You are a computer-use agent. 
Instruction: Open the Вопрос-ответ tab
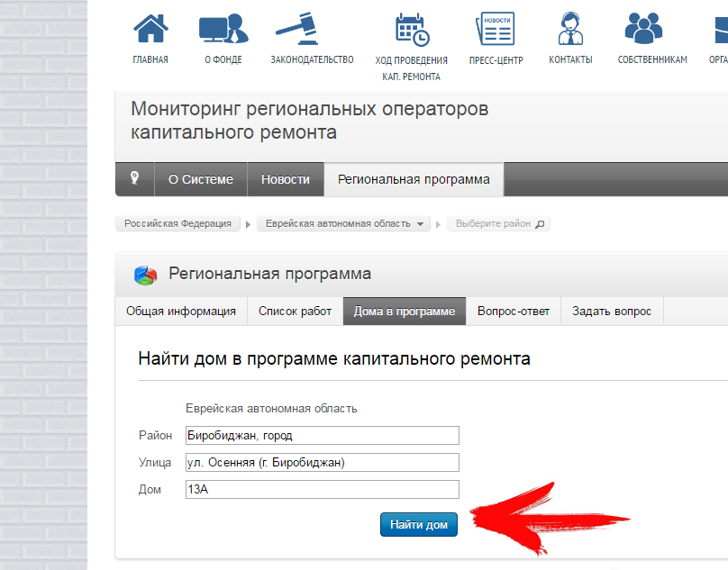click(x=514, y=311)
